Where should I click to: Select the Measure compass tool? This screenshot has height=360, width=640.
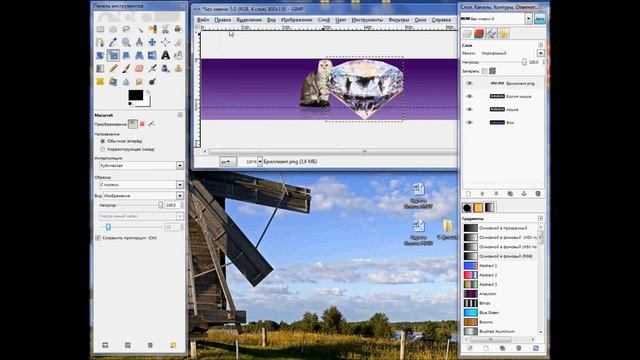coord(140,42)
